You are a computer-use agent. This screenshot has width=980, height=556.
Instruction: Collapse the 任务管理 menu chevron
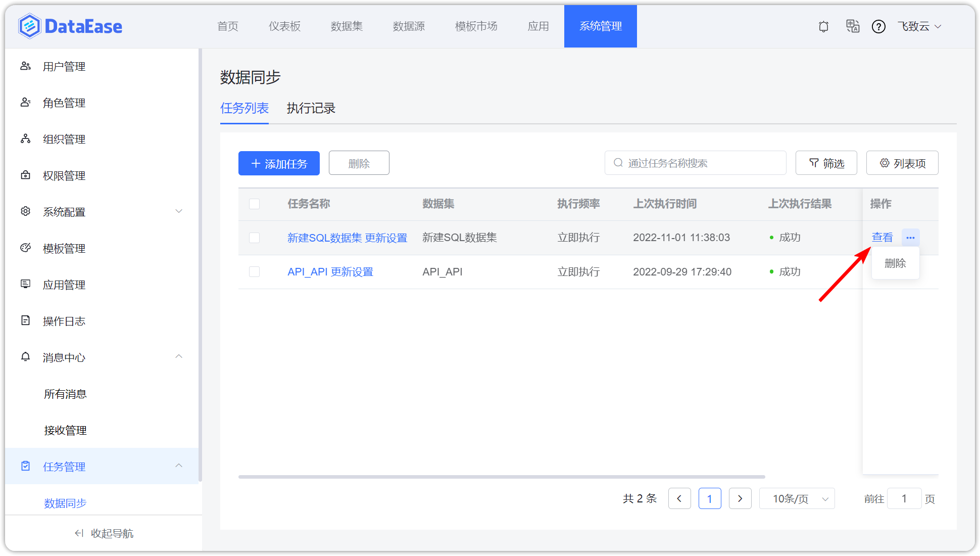[179, 466]
